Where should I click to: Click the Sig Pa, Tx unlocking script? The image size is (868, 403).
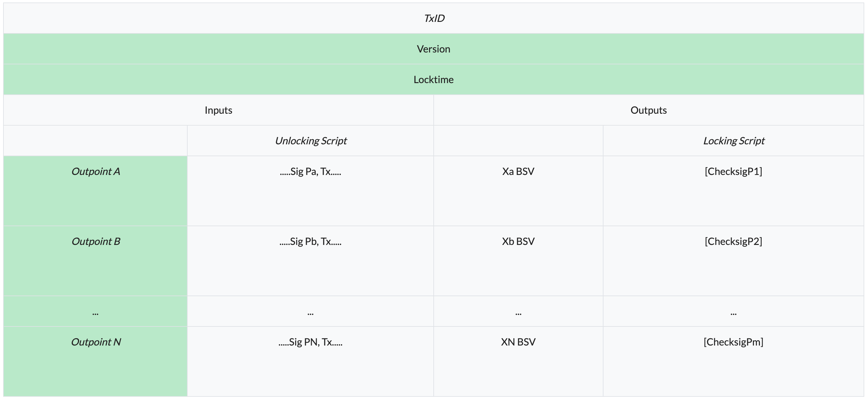pos(310,172)
